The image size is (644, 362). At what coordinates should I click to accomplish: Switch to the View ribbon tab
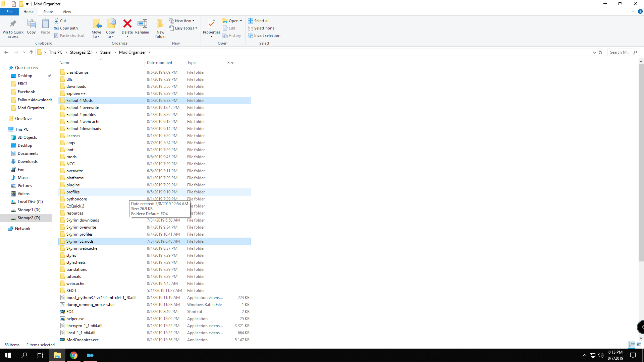pos(67,11)
